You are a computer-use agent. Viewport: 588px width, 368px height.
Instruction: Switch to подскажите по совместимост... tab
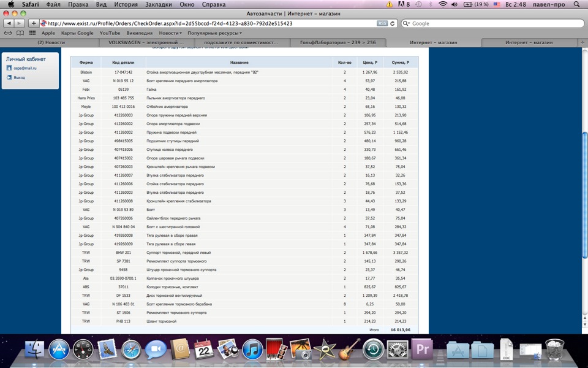coord(243,42)
